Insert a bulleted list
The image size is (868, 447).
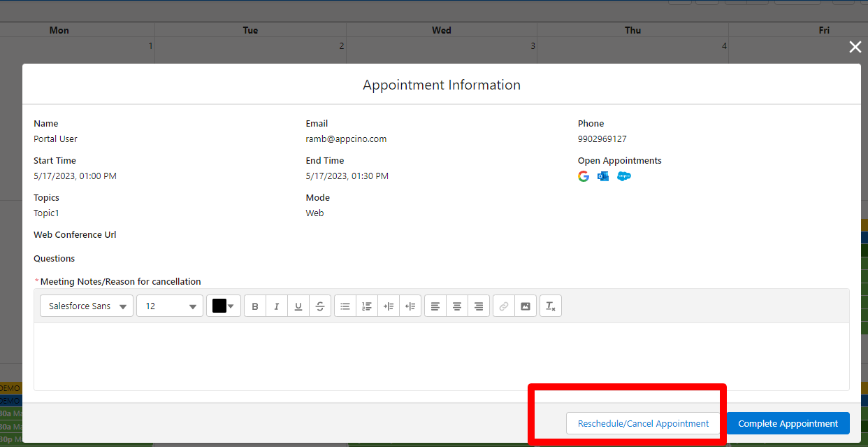pyautogui.click(x=345, y=306)
